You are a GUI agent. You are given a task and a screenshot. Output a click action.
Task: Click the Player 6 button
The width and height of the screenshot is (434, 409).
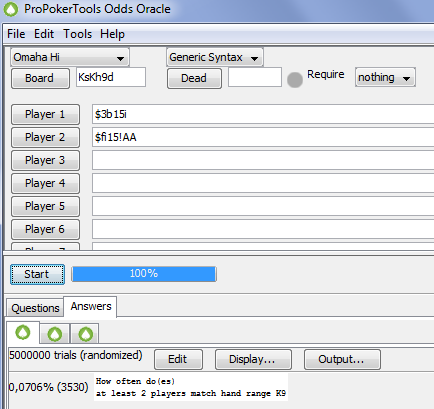pos(45,229)
